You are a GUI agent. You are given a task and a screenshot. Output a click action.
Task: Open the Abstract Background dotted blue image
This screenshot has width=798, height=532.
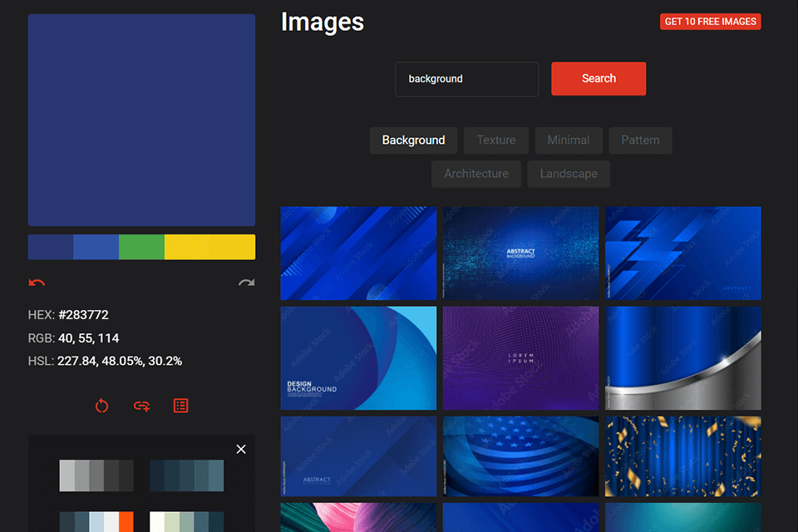tap(520, 253)
